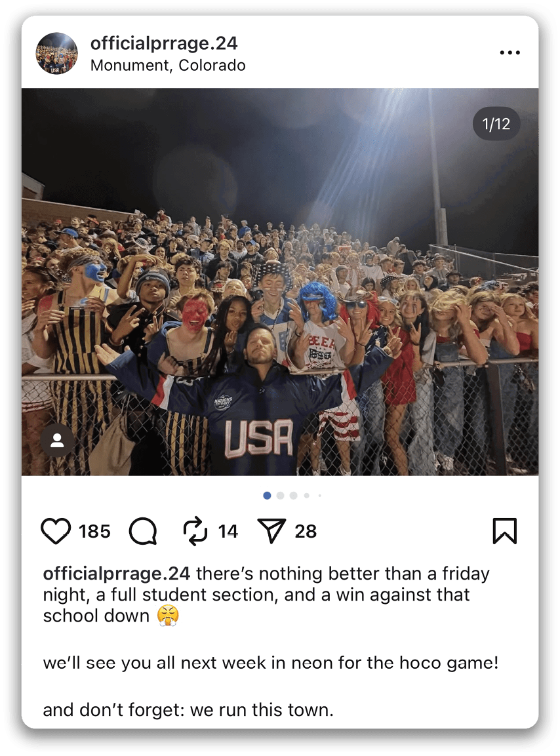The image size is (560, 756).
Task: Select the first blue carousel dot
Action: point(268,495)
